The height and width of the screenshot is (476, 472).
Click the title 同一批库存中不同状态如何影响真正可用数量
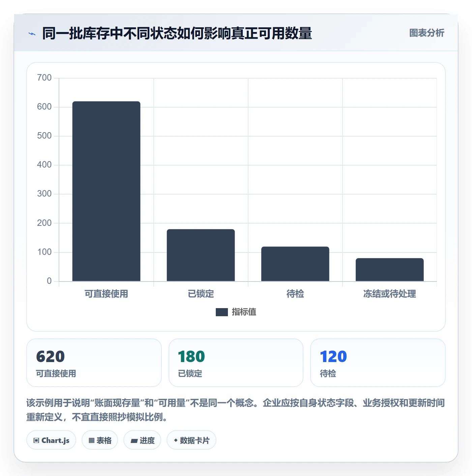point(177,33)
